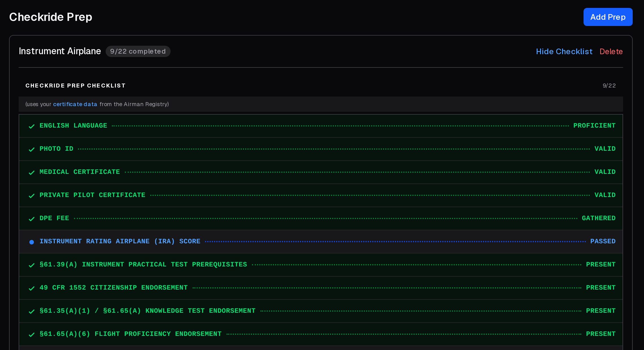Select the DPE Fee row label
The height and width of the screenshot is (350, 644).
click(54, 218)
